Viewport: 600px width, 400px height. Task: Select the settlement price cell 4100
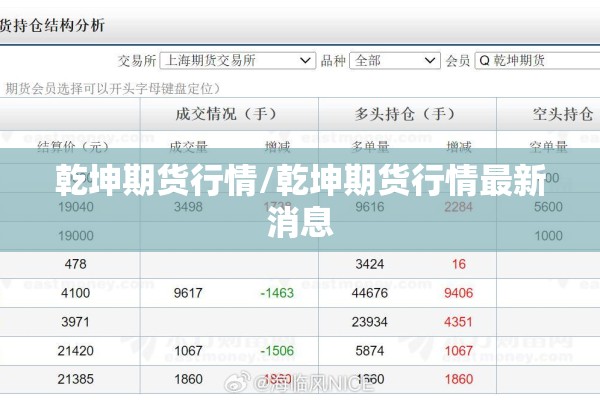pos(75,293)
